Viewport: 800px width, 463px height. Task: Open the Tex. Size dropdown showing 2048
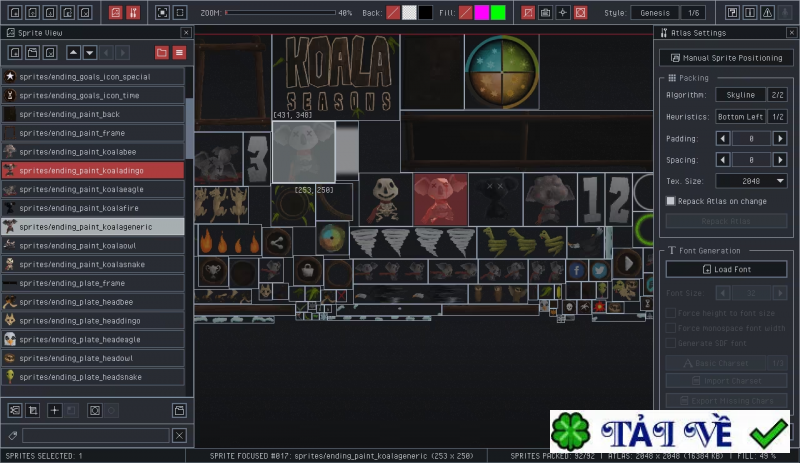[751, 181]
